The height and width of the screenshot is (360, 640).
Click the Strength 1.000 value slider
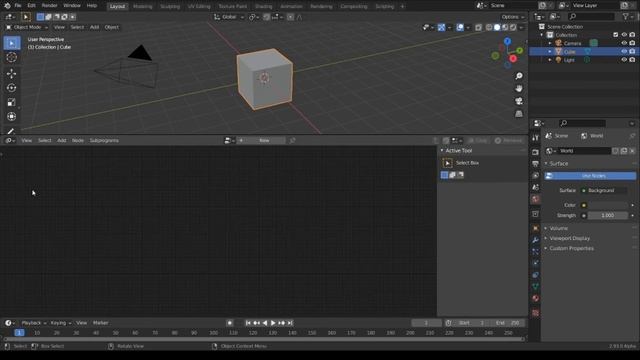pos(608,216)
